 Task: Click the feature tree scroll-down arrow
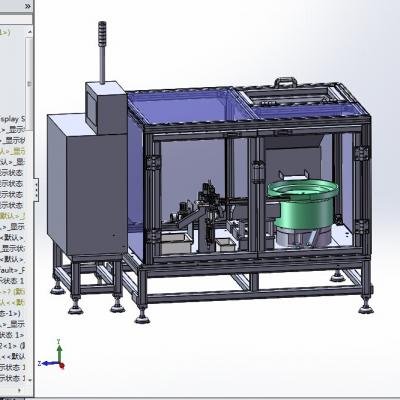click(29, 379)
